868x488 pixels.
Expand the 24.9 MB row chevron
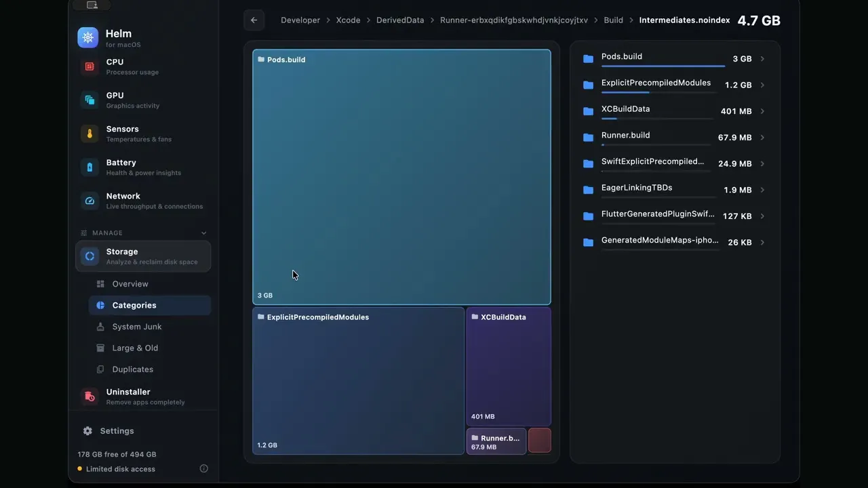[x=762, y=163]
